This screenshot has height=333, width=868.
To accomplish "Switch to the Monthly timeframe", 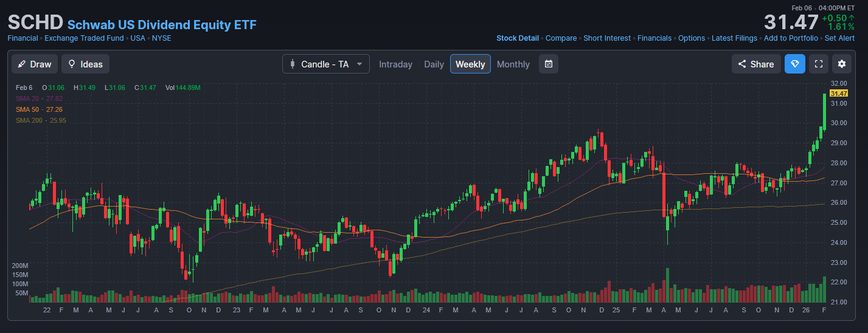I will point(513,64).
